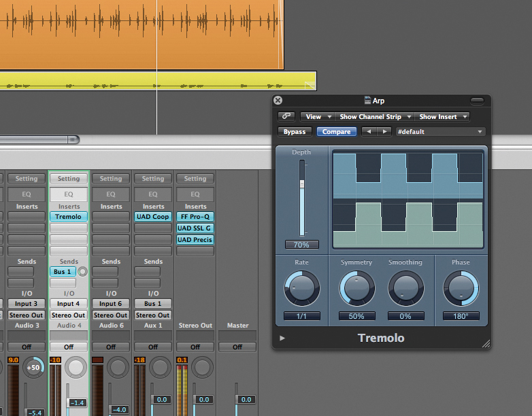Open Stereo Out output selector on Audio 4
Screen dimensions: 532x416
click(x=69, y=315)
